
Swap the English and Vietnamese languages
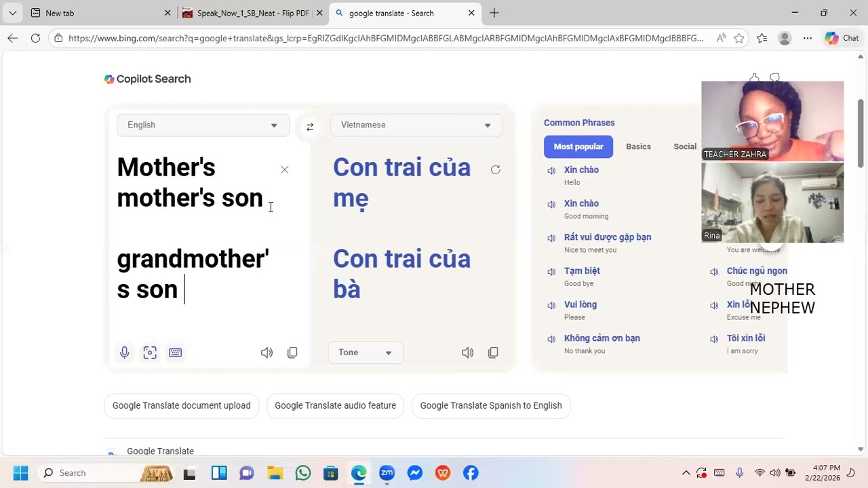(x=310, y=127)
